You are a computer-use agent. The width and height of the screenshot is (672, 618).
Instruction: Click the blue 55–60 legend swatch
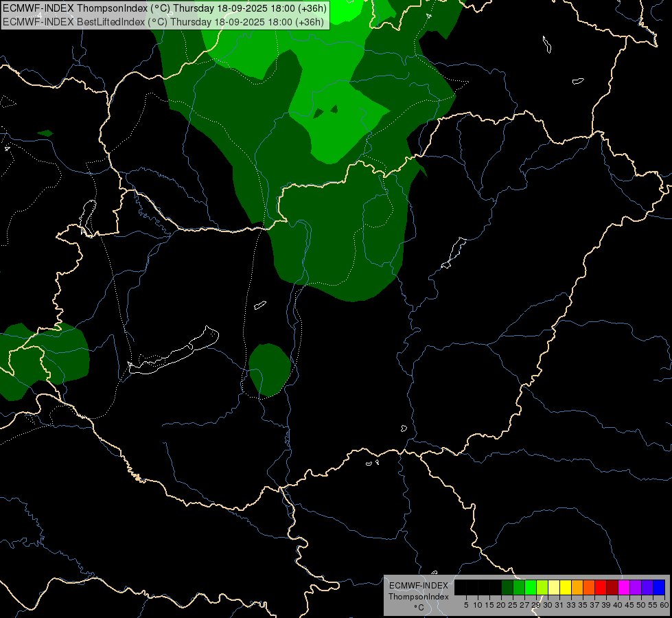pos(659,587)
